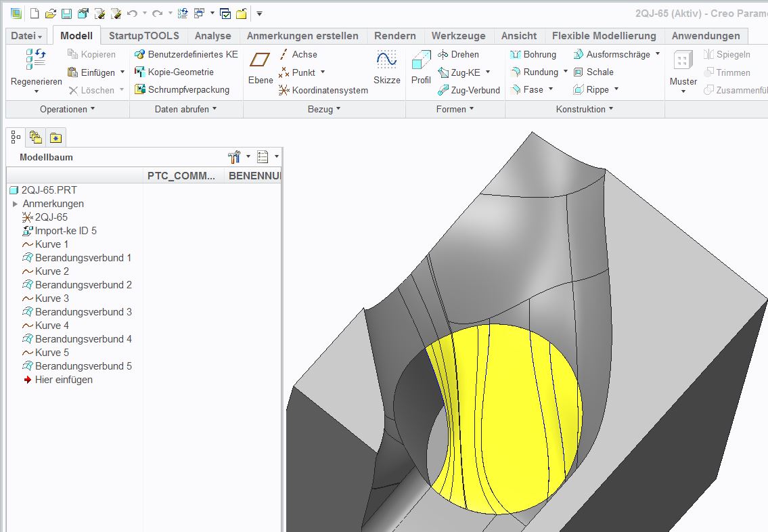
Task: Open the Rendern tab
Action: (394, 36)
